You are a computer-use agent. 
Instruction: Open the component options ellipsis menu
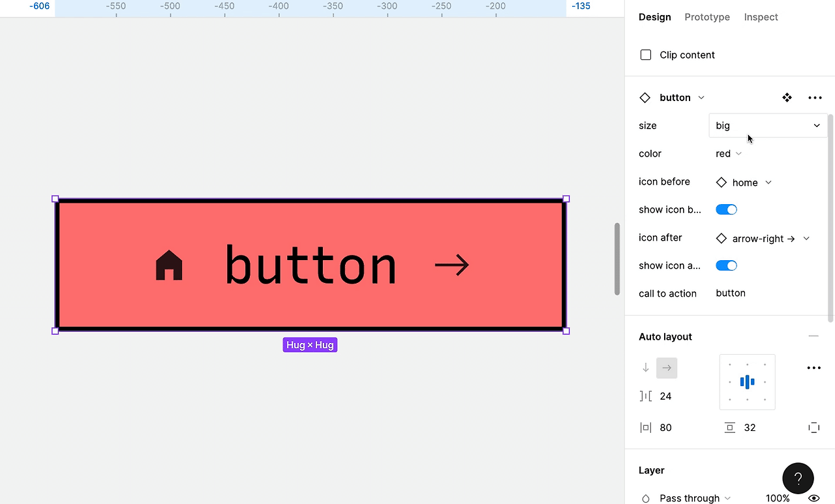pyautogui.click(x=814, y=97)
